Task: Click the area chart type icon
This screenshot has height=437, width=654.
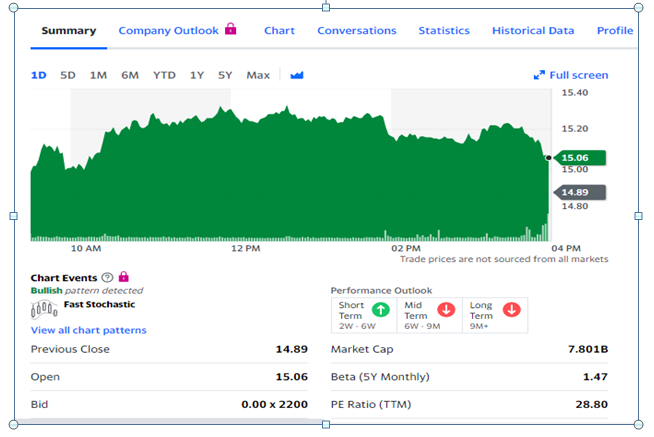Action: point(297,75)
